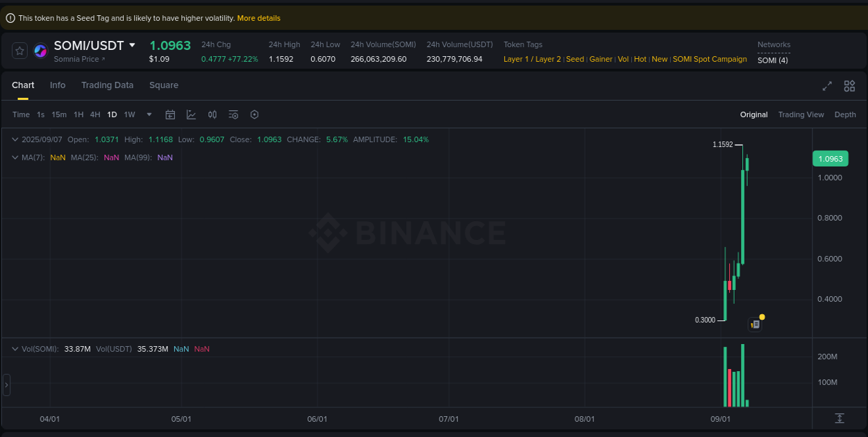Collapse the moving averages row chevron

(x=15, y=157)
